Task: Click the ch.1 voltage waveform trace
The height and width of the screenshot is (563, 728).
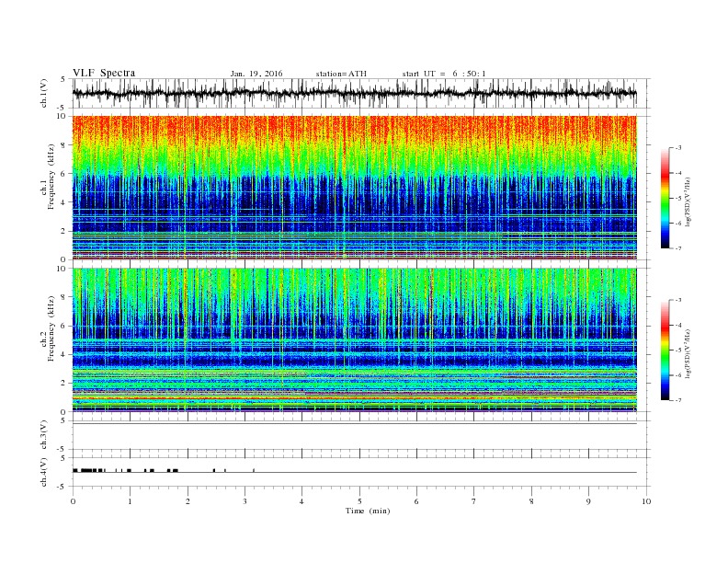Action: tap(354, 93)
